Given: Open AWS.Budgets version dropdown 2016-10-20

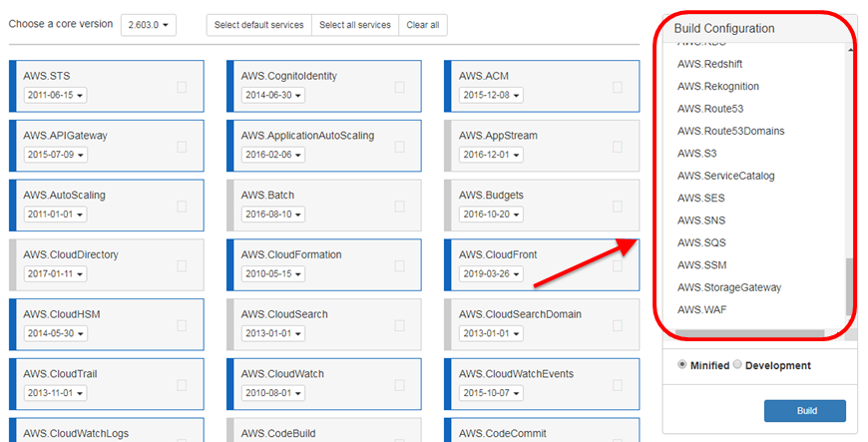Looking at the screenshot, I should click(x=491, y=215).
